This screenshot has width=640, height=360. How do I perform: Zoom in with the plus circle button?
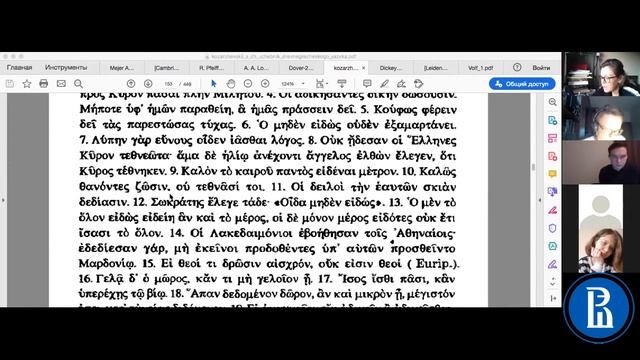265,84
